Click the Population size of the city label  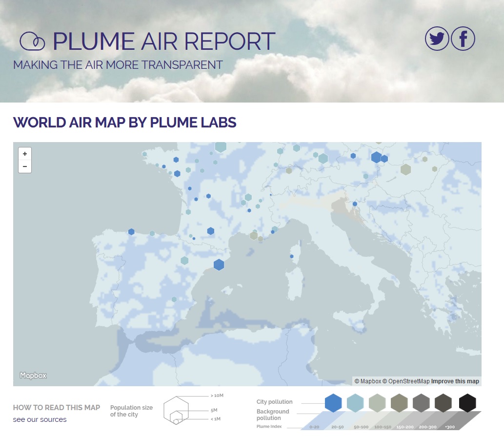pyautogui.click(x=131, y=411)
